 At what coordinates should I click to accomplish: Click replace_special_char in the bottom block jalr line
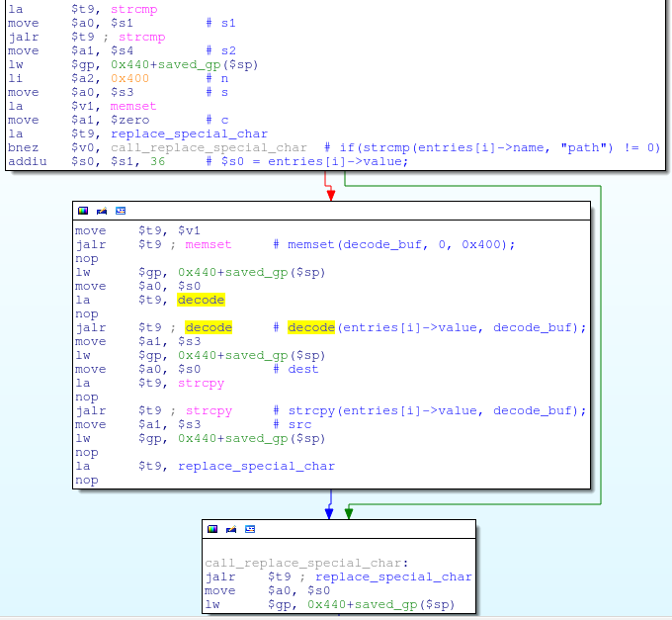point(393,576)
